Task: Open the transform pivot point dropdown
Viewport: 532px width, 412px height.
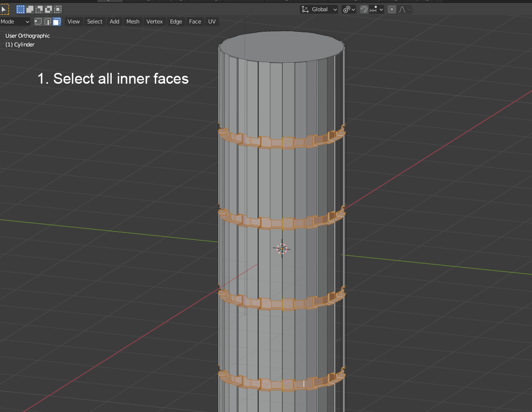Action: (x=348, y=9)
